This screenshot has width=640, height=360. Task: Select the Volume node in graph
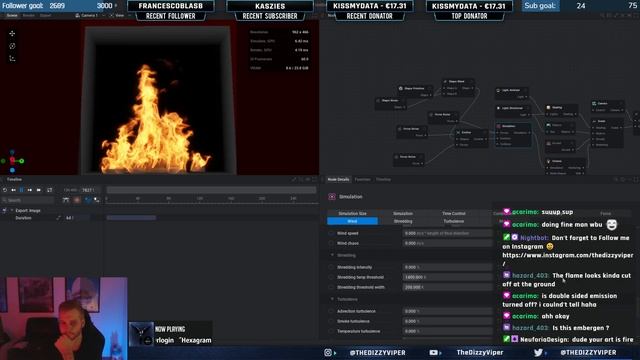click(565, 167)
